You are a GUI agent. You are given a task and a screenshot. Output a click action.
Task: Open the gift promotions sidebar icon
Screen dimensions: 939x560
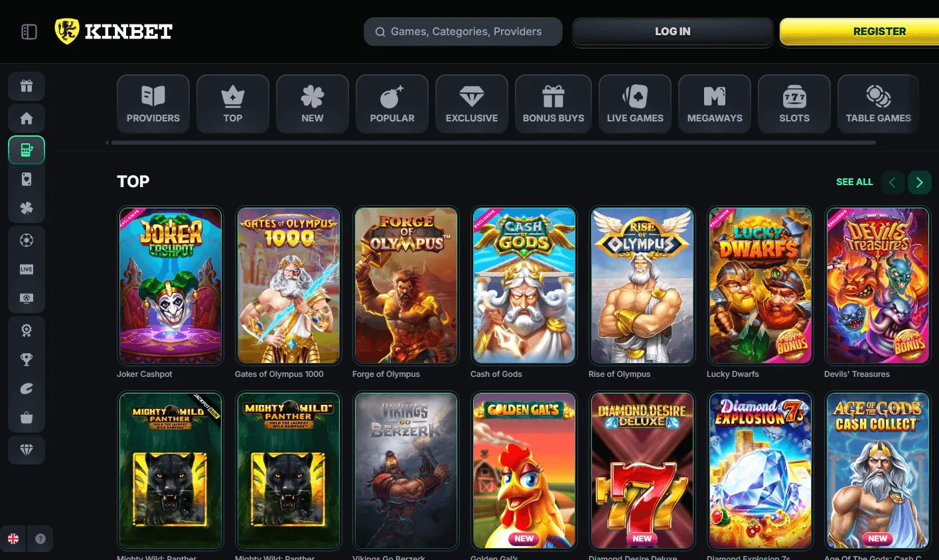tap(27, 86)
